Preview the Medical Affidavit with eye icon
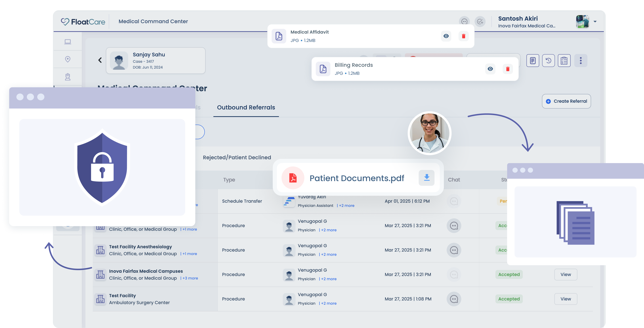This screenshot has height=328, width=644. click(x=446, y=36)
